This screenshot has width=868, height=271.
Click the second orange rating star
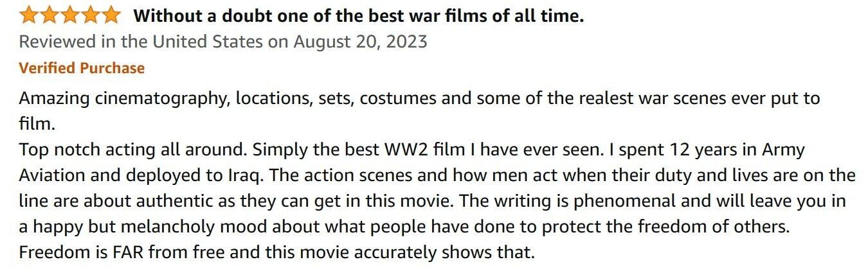coord(50,15)
